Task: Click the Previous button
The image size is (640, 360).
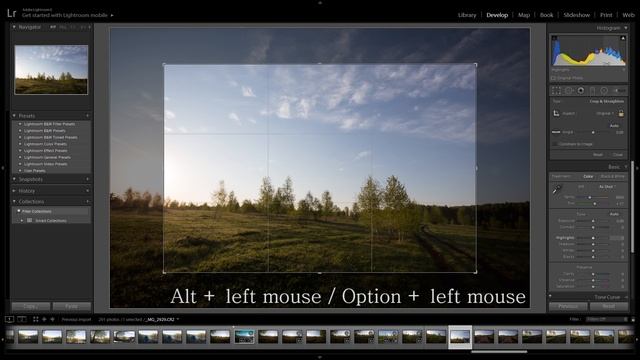Action: [x=568, y=306]
